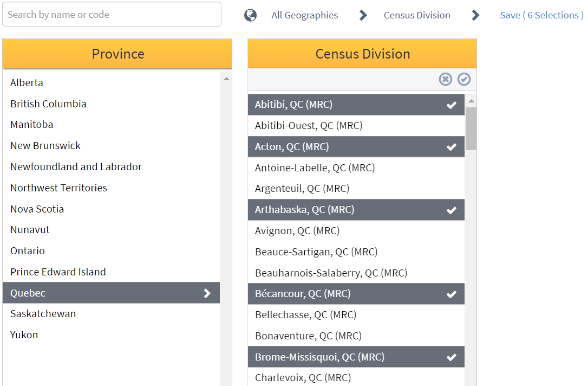The width and height of the screenshot is (588, 386).
Task: Uncheck the checkmark on Arthabaska, QC (MRC)
Action: pyautogui.click(x=452, y=210)
